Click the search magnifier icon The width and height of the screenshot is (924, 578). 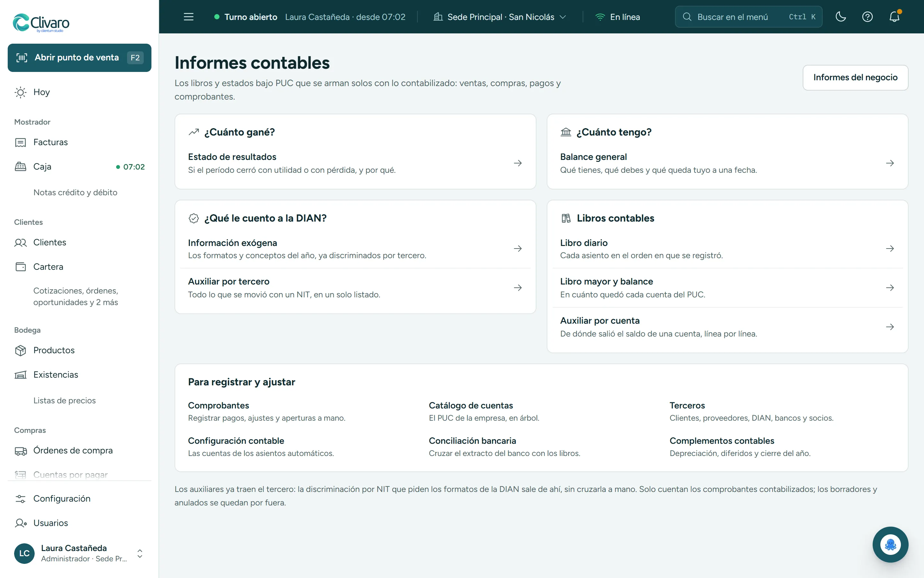point(687,17)
